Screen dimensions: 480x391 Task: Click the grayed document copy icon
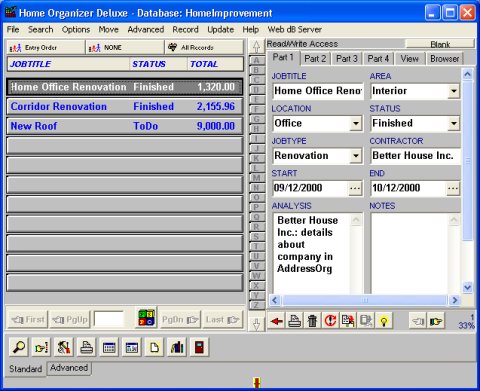coord(366,321)
